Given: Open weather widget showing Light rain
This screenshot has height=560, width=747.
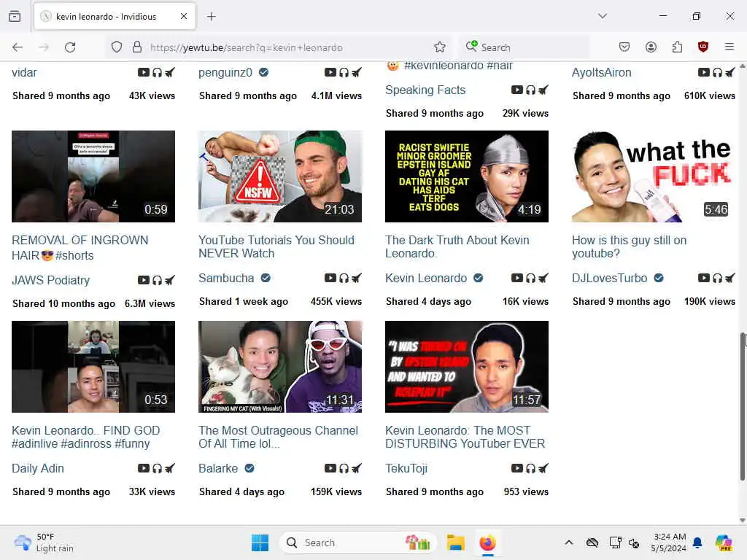Looking at the screenshot, I should (x=44, y=542).
